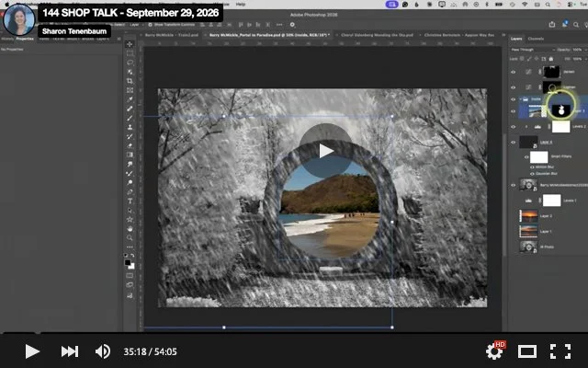Image resolution: width=588 pixels, height=368 pixels.
Task: Hide Layer 4 smart object
Action: [514, 143]
